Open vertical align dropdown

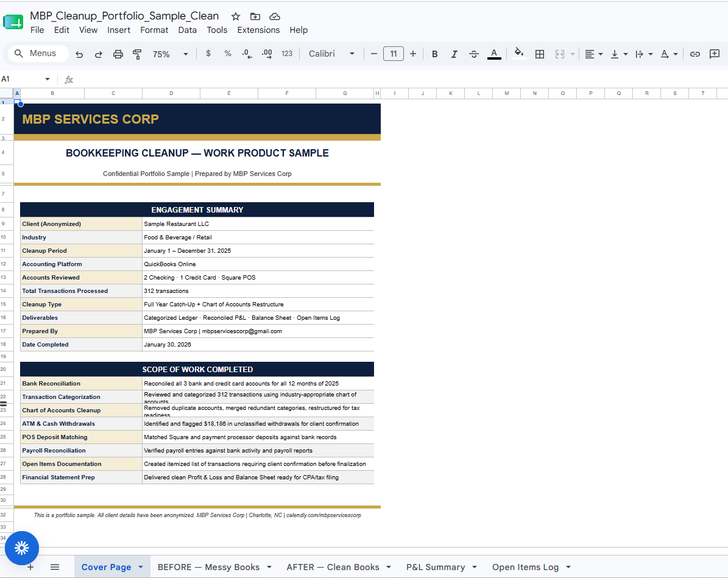[619, 54]
